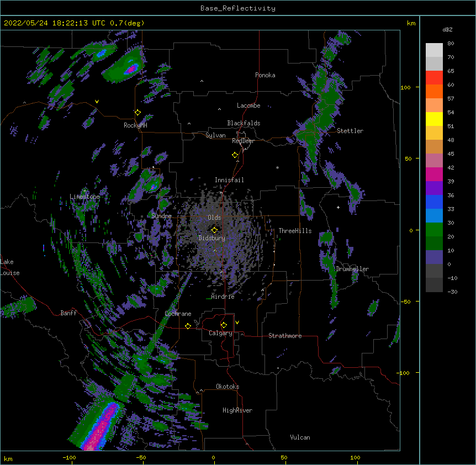Click the intense magenta echo cell north of RockyMH
This screenshot has height=465, width=476.
click(131, 69)
